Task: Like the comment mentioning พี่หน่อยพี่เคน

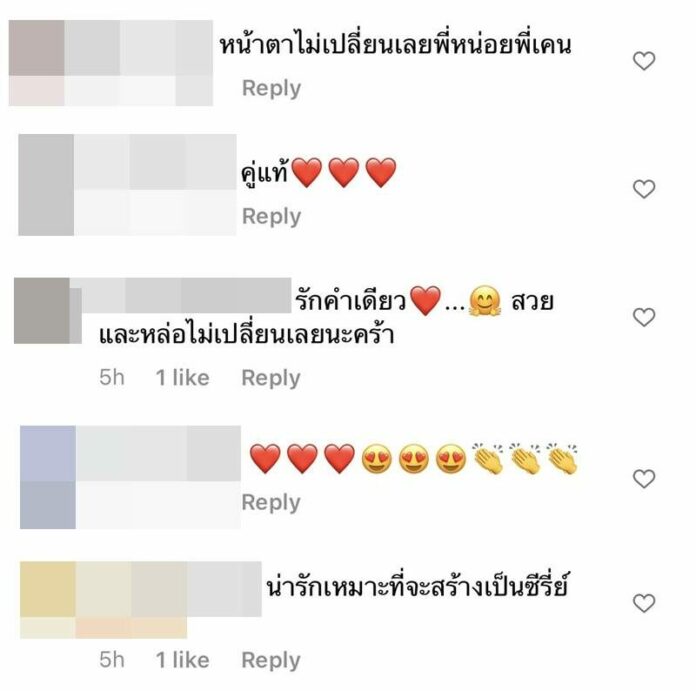Action: point(644,61)
